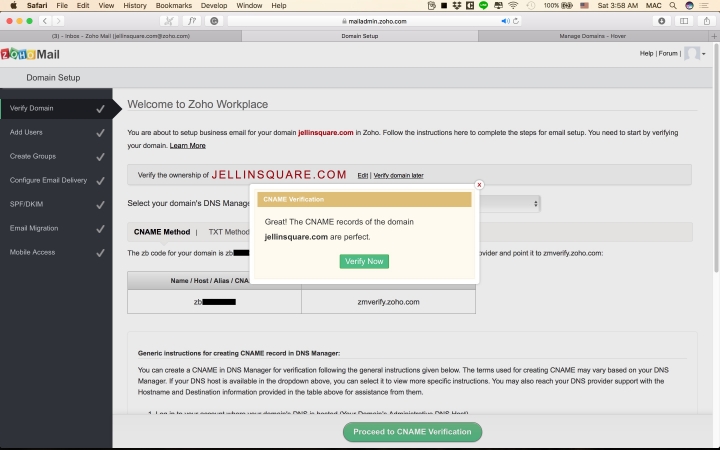Click the Time Machine icon
This screenshot has width=720, height=450.
530,6
